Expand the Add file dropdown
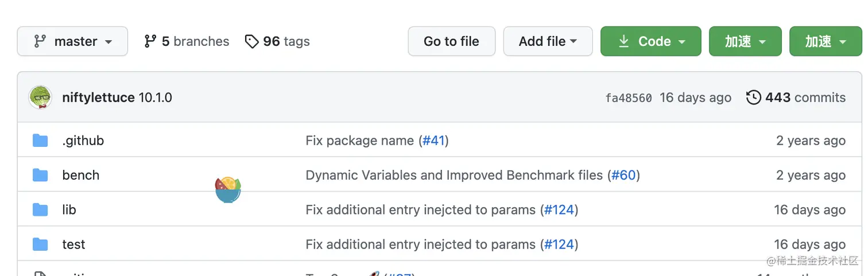The height and width of the screenshot is (276, 868). click(548, 41)
